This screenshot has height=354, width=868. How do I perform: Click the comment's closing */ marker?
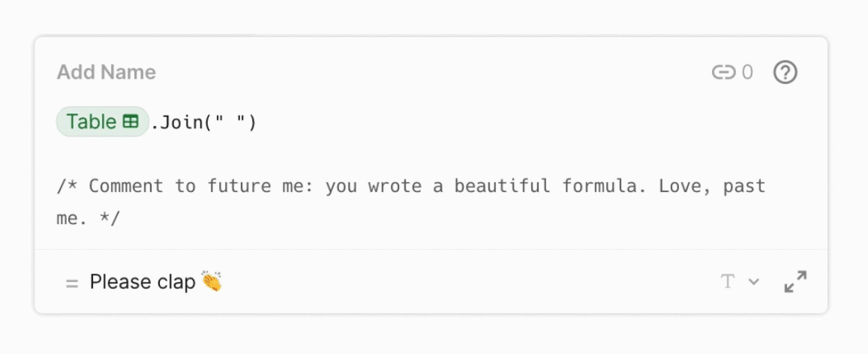click(109, 218)
